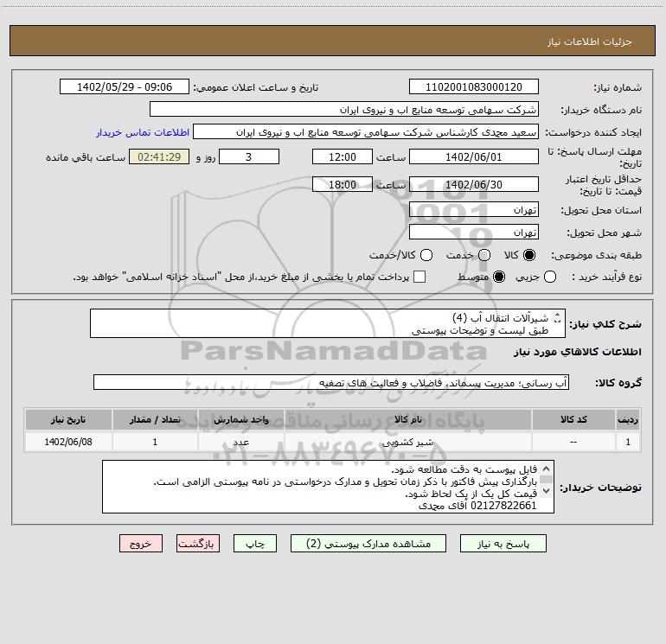
Task: Click the نام کالا column header
Action: [407, 420]
